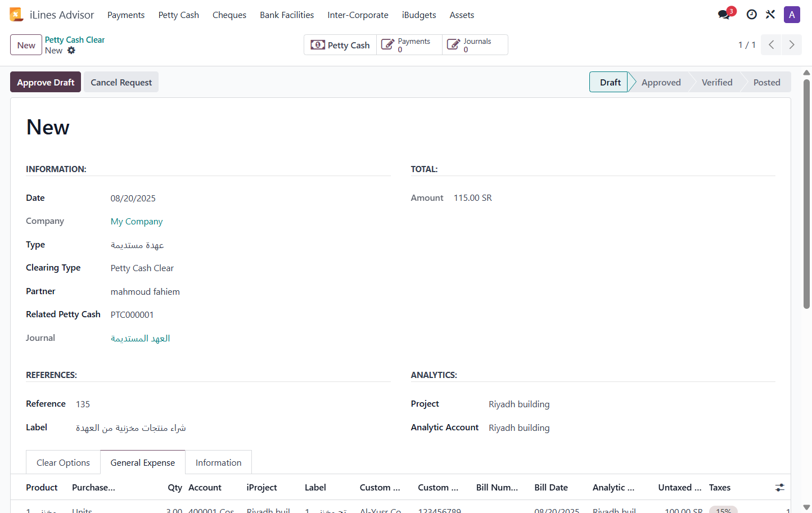This screenshot has width=812, height=513.
Task: Click the Clearing Type field value
Action: pos(142,268)
